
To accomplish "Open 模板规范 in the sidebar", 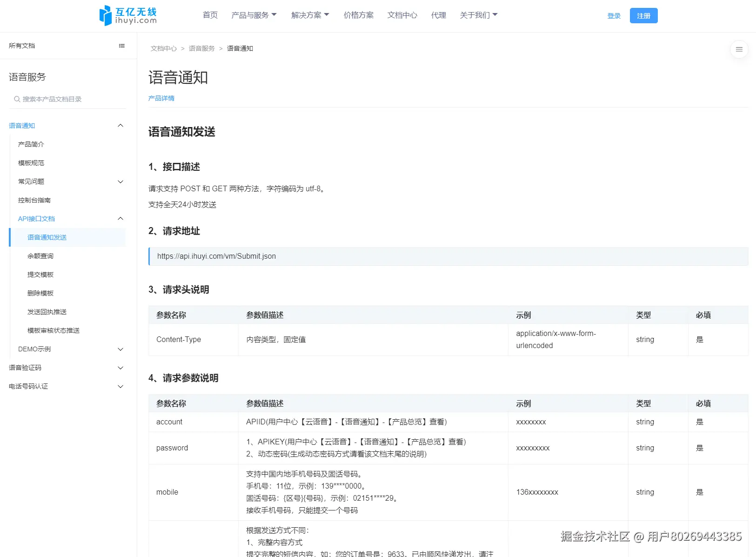I will tap(31, 163).
